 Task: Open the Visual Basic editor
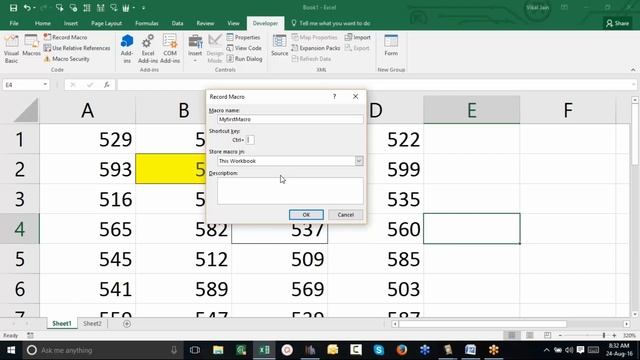[x=11, y=49]
